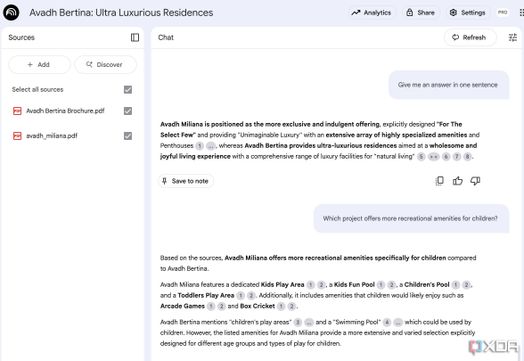Open chat configuration sliders icon
The width and height of the screenshot is (524, 361).
coord(513,37)
